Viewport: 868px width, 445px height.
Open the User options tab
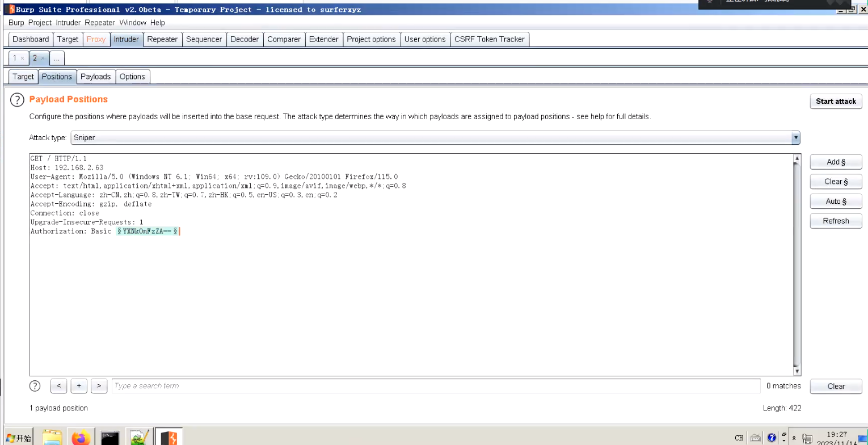point(425,39)
